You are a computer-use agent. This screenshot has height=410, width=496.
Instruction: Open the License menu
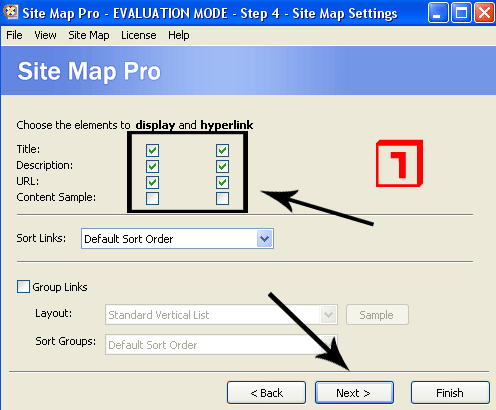(x=139, y=35)
